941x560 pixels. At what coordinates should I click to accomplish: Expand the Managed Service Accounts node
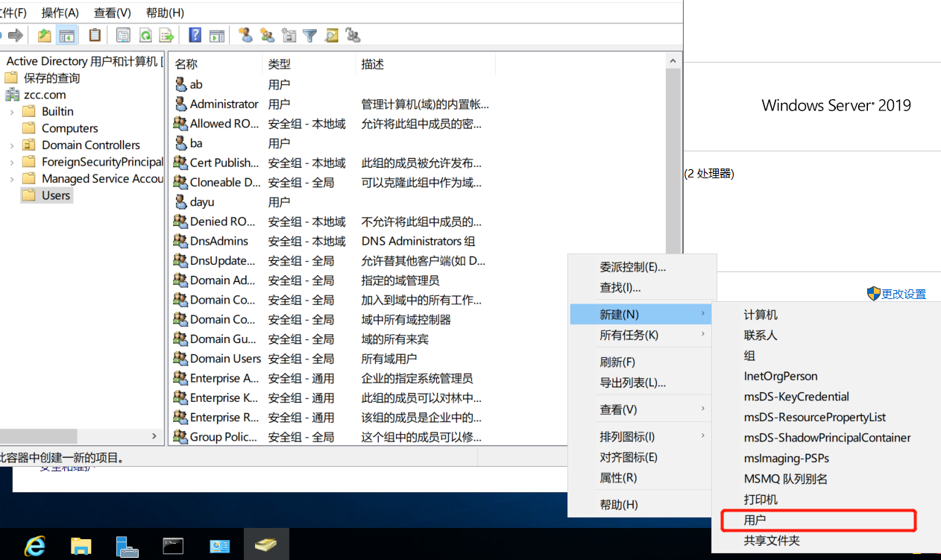(12, 179)
